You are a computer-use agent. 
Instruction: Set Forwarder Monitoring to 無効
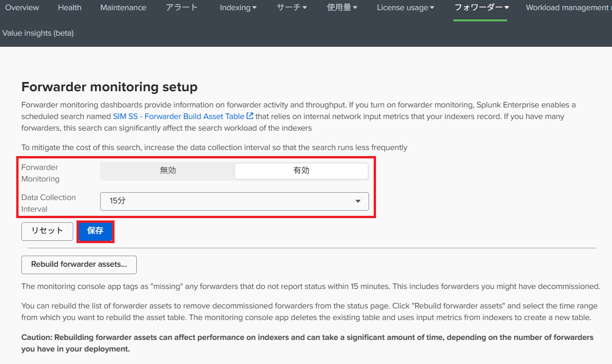(x=168, y=170)
